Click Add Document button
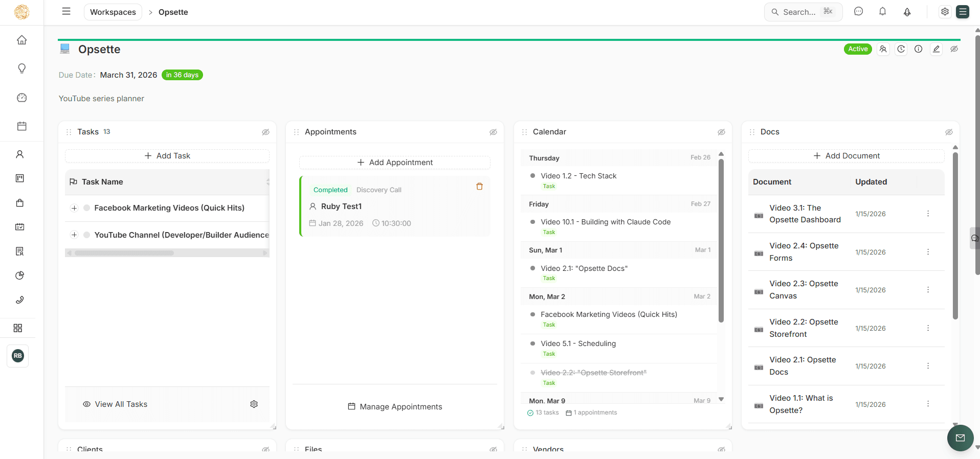The width and height of the screenshot is (980, 459). point(847,156)
